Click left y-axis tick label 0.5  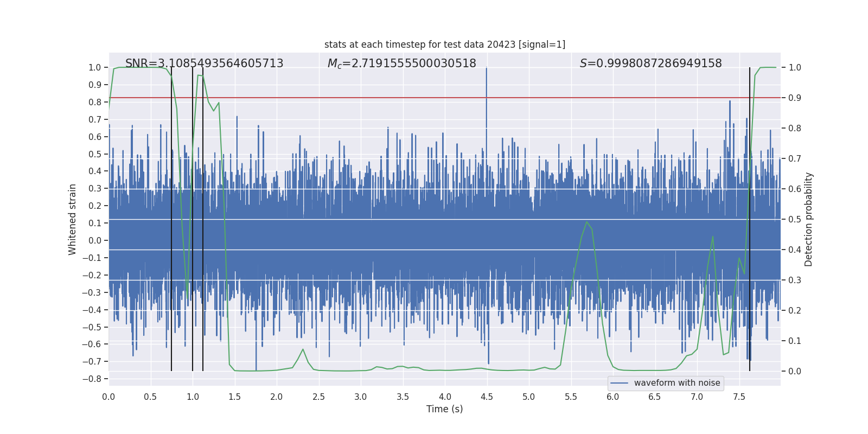(x=95, y=154)
